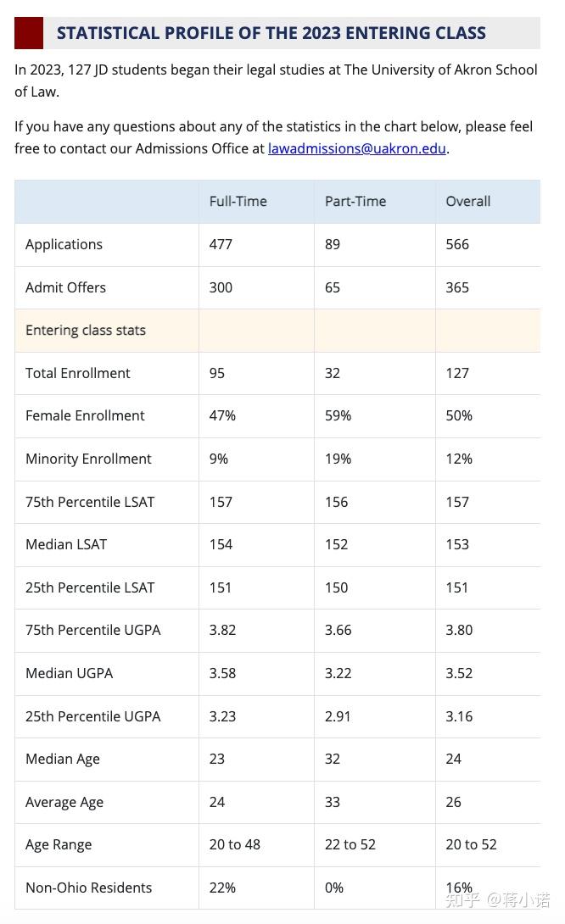Viewport: 565px width, 924px height.
Task: Select the Part-Time column header
Action: pyautogui.click(x=355, y=201)
